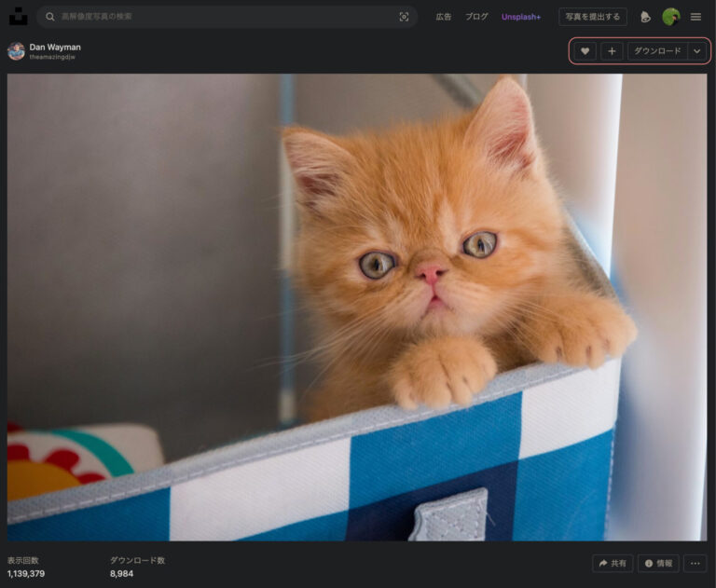Open notifications bell icon

[644, 17]
